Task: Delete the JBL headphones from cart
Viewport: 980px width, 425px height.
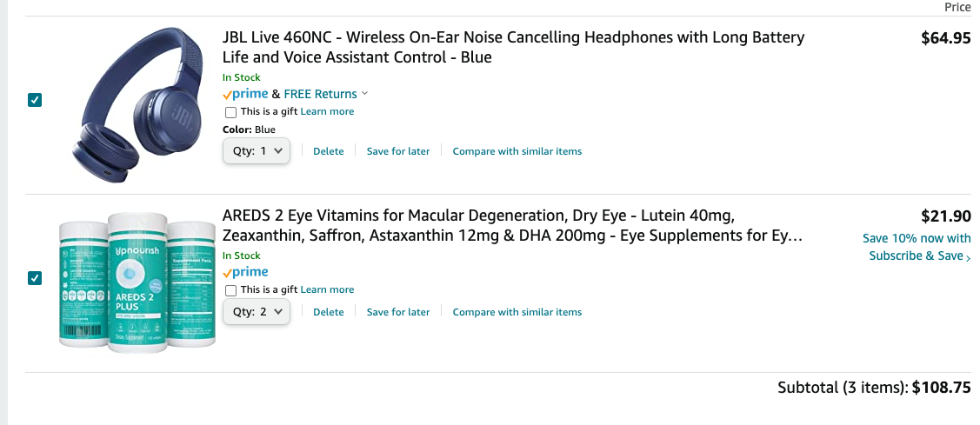Action: point(329,151)
